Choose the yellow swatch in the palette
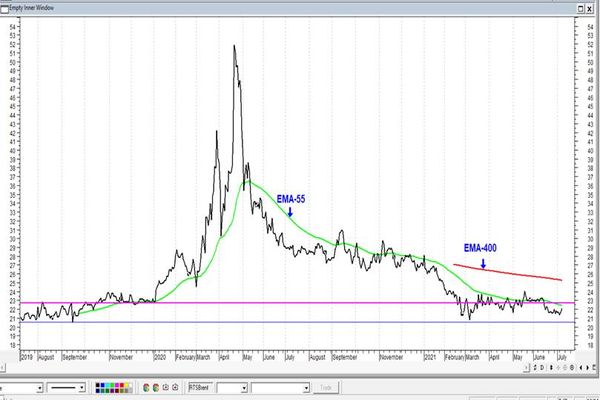600x400 pixels. tap(126, 385)
